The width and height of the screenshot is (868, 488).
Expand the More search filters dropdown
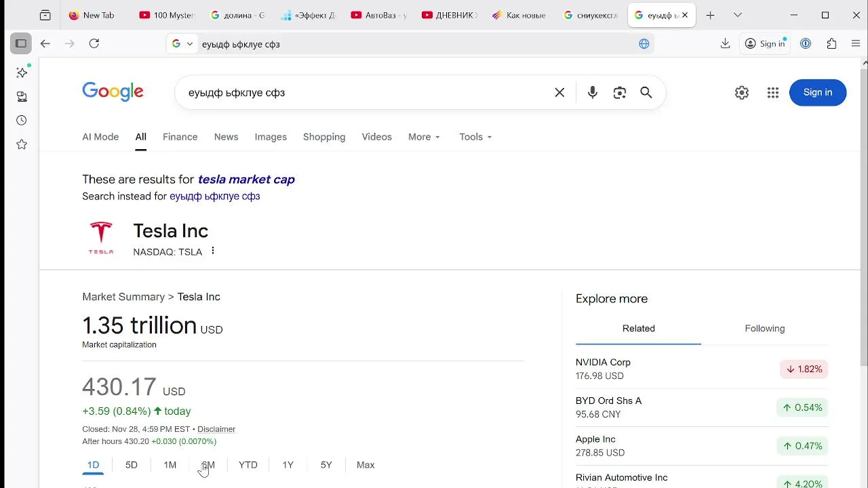pyautogui.click(x=424, y=137)
